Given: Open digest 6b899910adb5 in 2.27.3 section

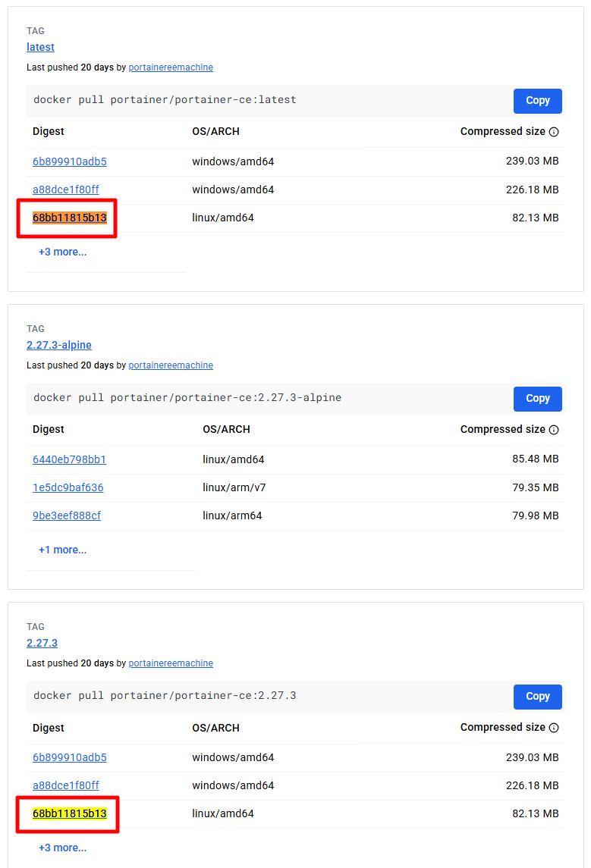Looking at the screenshot, I should [69, 757].
